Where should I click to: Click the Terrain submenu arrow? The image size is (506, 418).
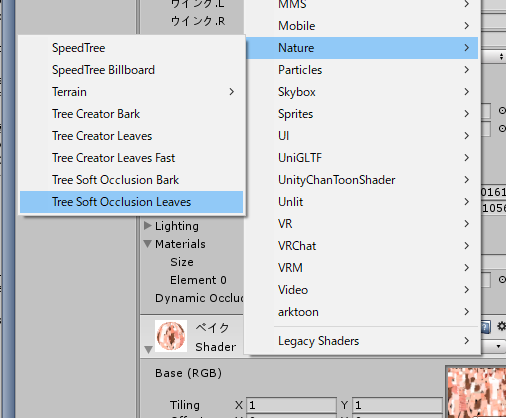[x=232, y=92]
